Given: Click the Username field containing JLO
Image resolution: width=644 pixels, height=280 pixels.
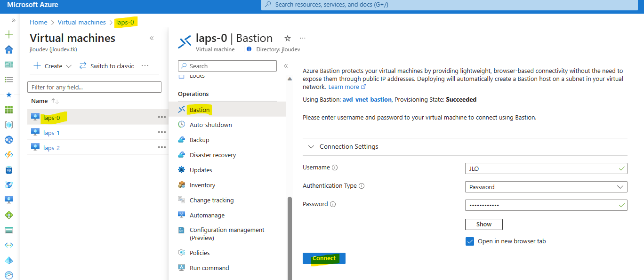Looking at the screenshot, I should pos(546,168).
